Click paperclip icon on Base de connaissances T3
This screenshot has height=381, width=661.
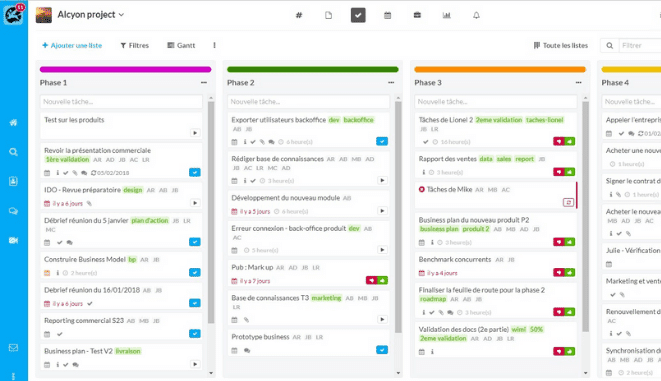click(246, 320)
